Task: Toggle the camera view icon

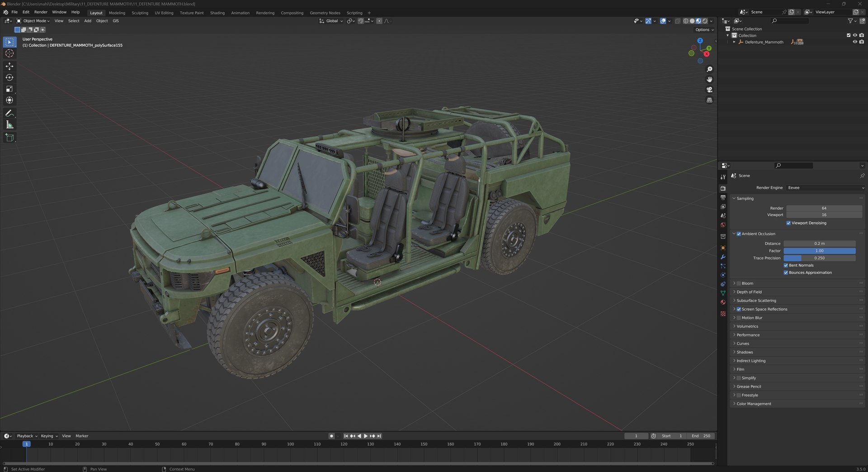Action: pos(709,90)
